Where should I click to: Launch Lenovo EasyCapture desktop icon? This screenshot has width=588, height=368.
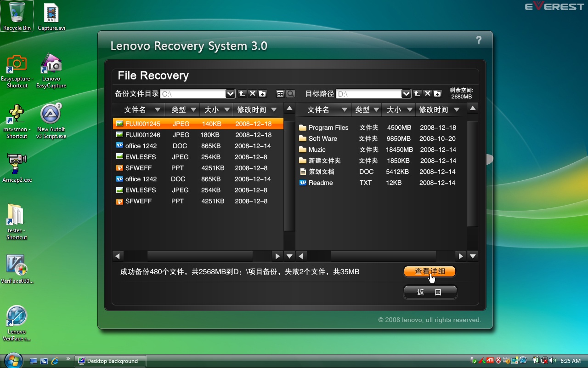tap(51, 71)
